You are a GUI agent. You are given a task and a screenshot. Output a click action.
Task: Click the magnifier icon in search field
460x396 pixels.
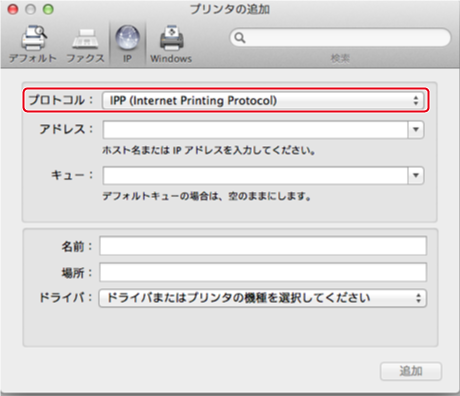click(x=240, y=38)
